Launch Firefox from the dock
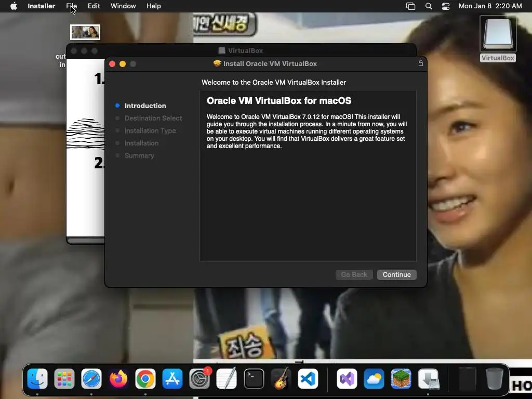532x399 pixels. pos(118,379)
